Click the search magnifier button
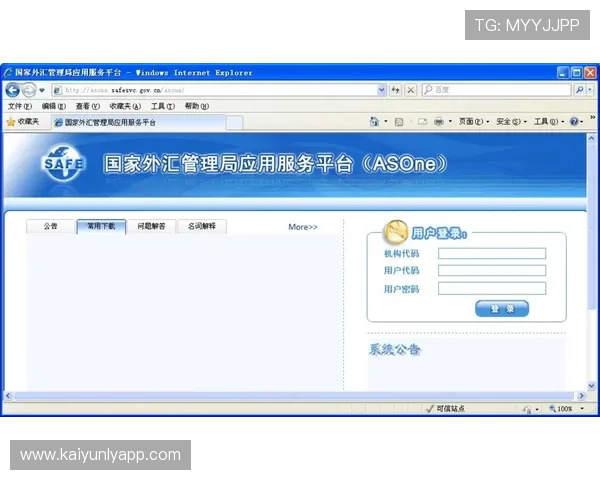The image size is (600, 480). [580, 90]
